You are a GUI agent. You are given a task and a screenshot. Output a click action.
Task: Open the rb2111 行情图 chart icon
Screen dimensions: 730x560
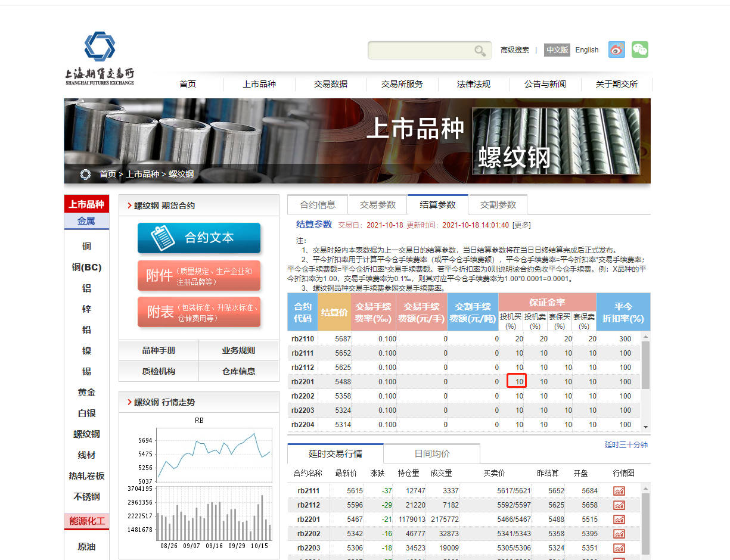tap(619, 490)
